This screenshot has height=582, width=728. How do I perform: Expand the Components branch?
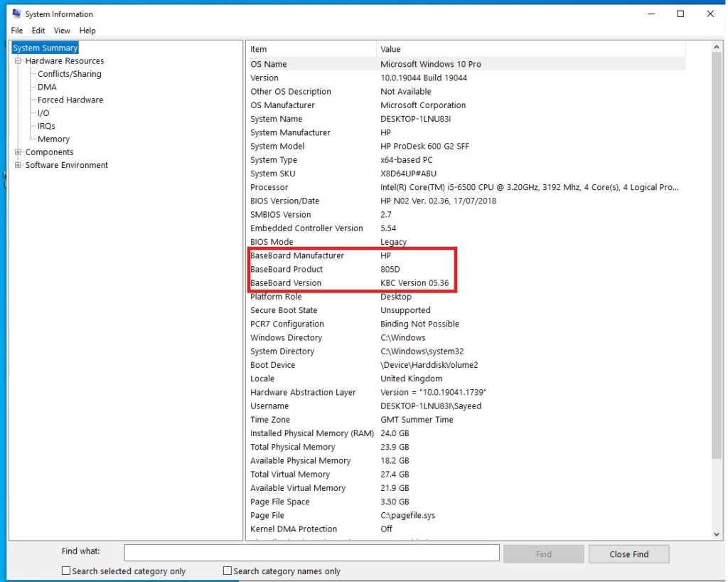[x=16, y=152]
